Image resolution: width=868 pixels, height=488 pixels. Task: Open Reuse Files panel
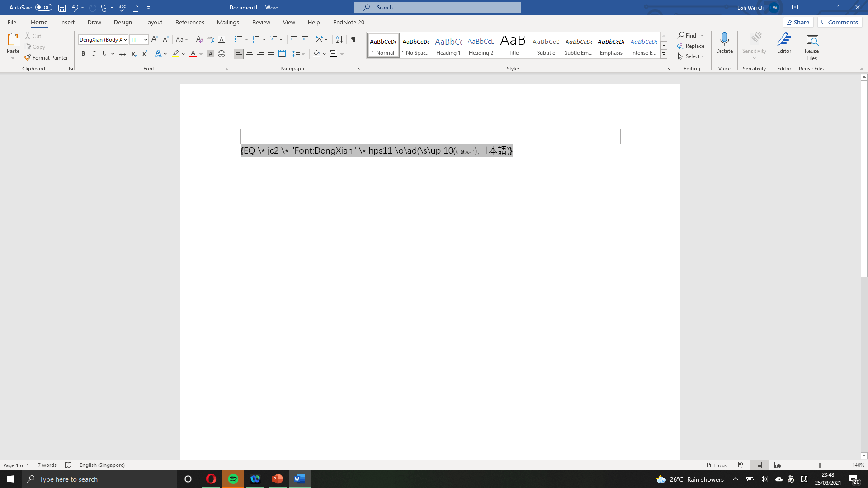[811, 47]
